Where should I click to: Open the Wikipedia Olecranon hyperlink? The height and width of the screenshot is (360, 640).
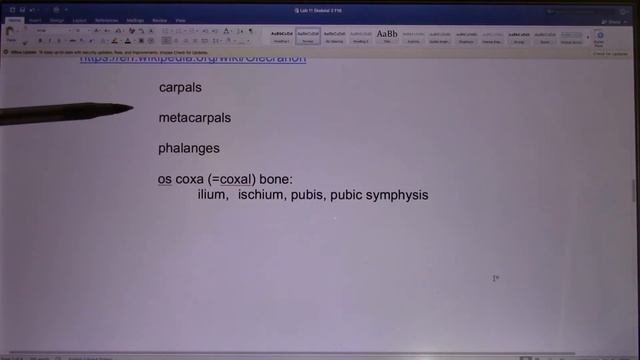click(193, 59)
